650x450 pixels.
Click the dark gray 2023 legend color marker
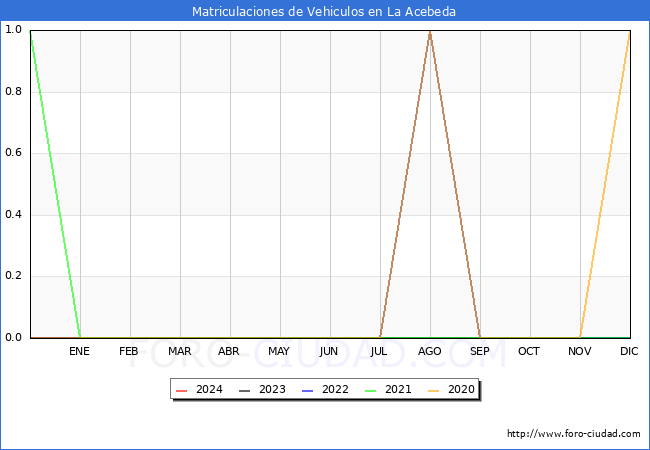tap(245, 391)
